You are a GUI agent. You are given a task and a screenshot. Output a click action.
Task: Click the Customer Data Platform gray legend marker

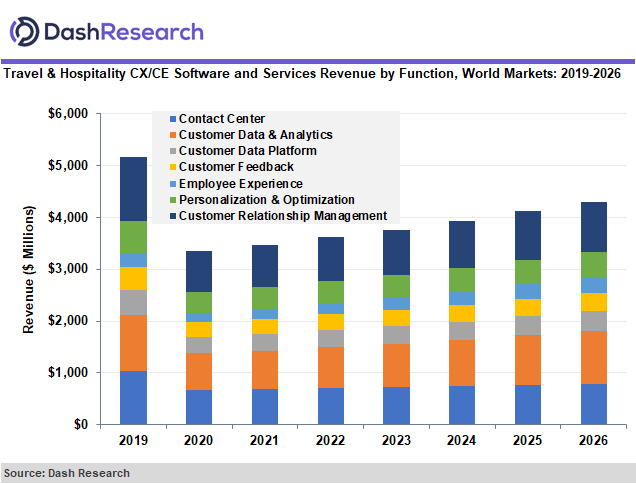173,151
